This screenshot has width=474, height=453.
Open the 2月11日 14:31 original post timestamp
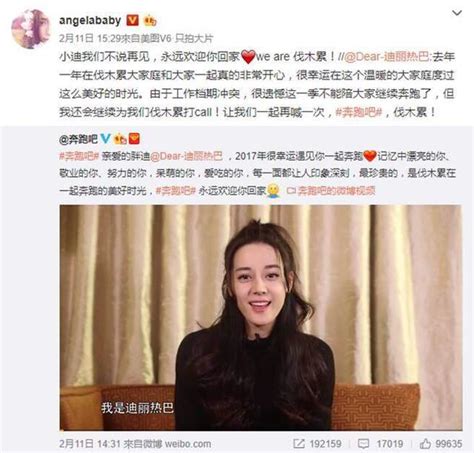[90, 444]
